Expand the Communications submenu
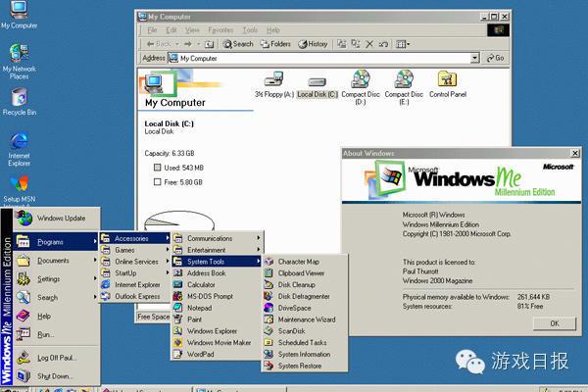 point(218,238)
